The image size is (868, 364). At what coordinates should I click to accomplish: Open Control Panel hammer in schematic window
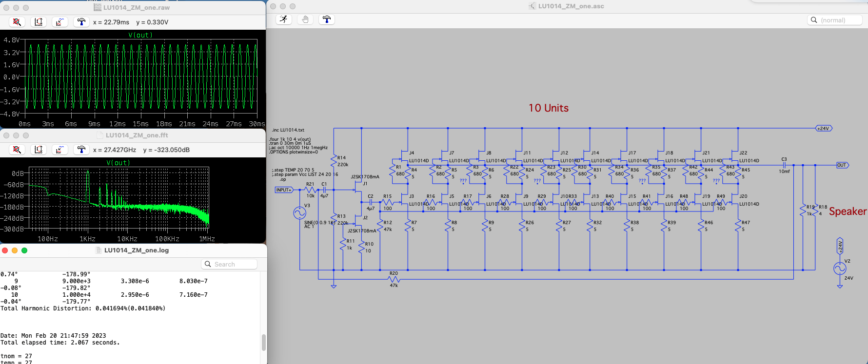tap(326, 19)
